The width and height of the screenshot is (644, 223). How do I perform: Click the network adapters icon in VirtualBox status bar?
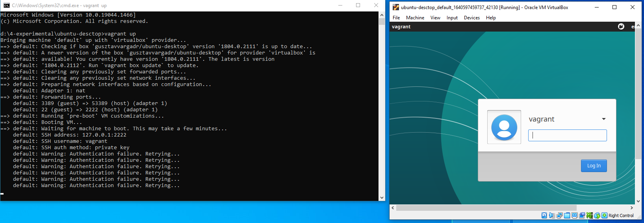click(559, 216)
